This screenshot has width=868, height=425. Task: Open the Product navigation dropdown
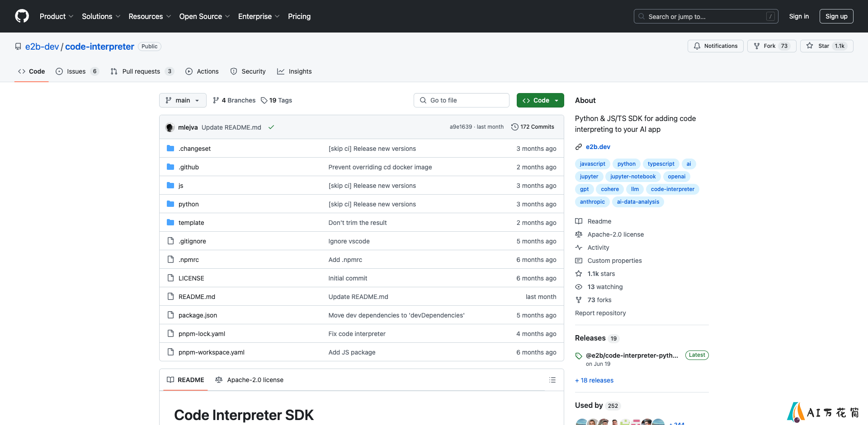click(x=57, y=16)
